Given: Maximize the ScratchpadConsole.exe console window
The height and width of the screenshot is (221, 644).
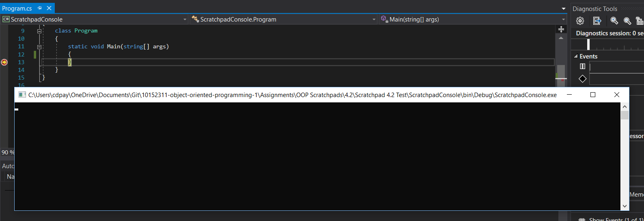Looking at the screenshot, I should (593, 95).
